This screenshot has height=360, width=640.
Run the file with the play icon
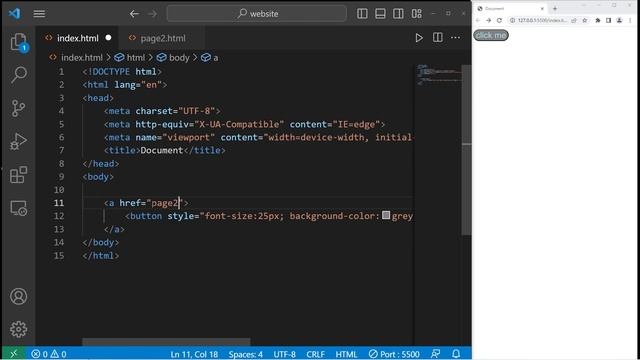[x=419, y=38]
